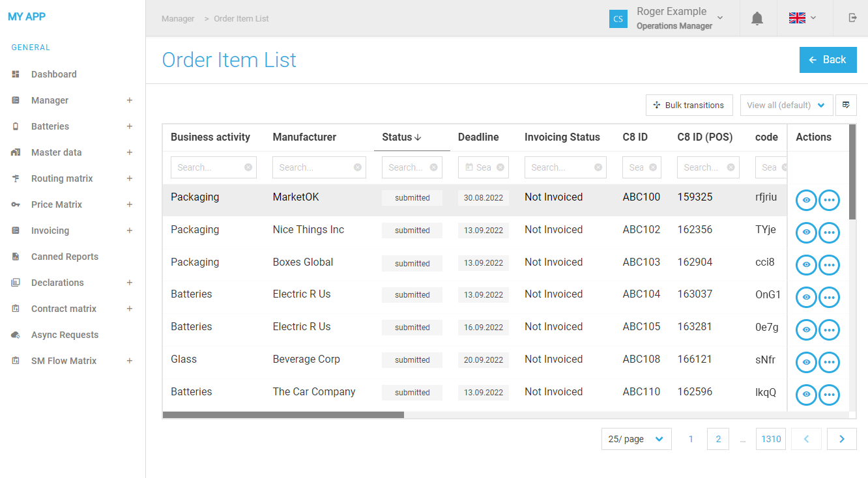View The Car Company order item

tap(806, 395)
